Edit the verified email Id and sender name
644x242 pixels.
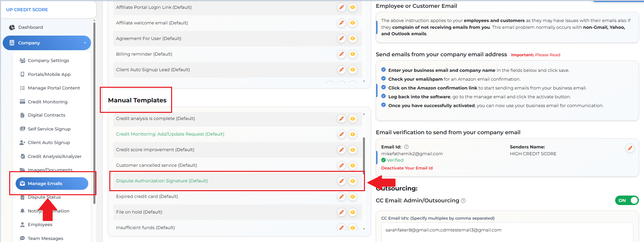point(630,148)
